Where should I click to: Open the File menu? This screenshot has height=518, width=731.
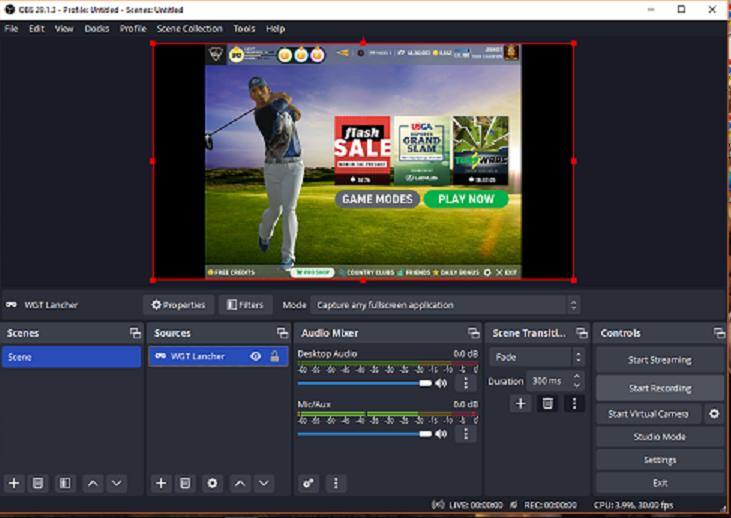[11, 29]
